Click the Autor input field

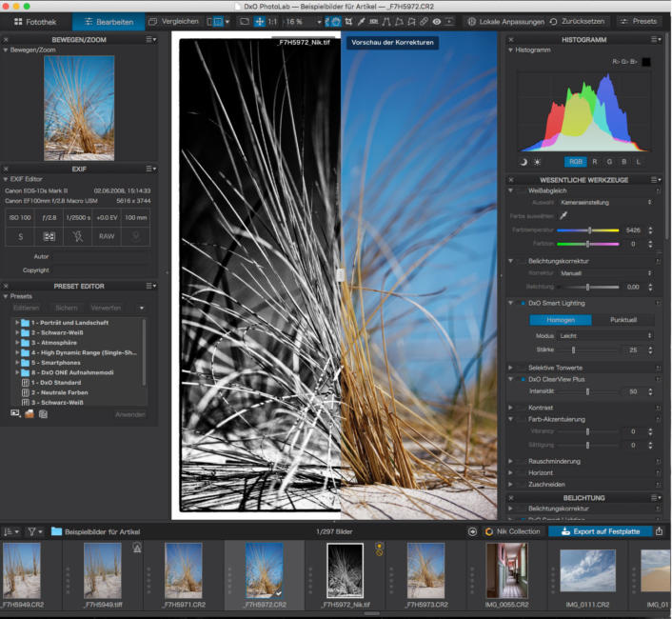point(102,256)
